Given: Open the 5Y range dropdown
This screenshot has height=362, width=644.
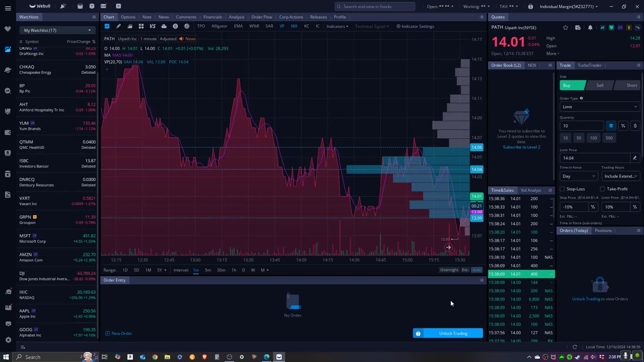Looking at the screenshot, I should (162, 270).
